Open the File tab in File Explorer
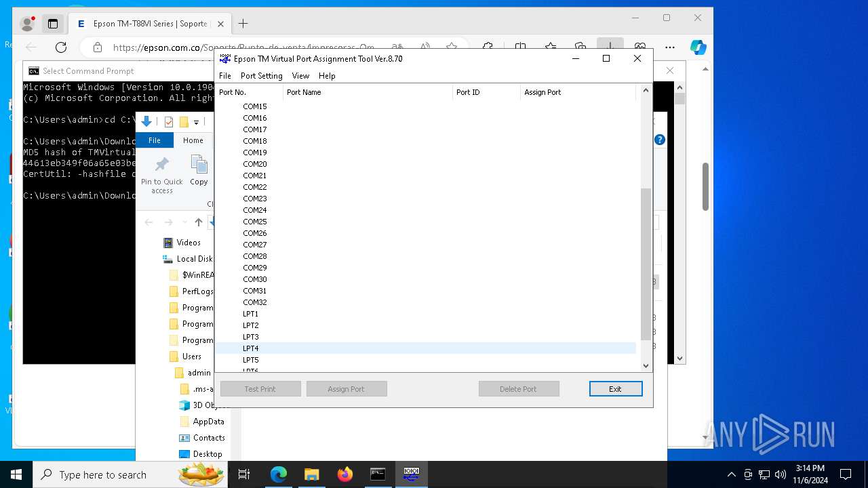 [155, 140]
